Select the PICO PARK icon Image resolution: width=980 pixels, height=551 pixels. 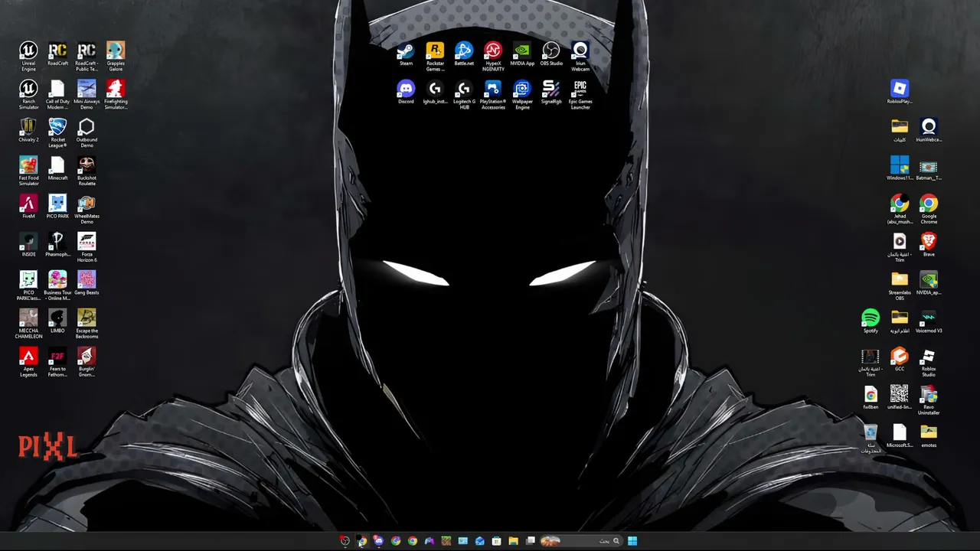pyautogui.click(x=57, y=207)
